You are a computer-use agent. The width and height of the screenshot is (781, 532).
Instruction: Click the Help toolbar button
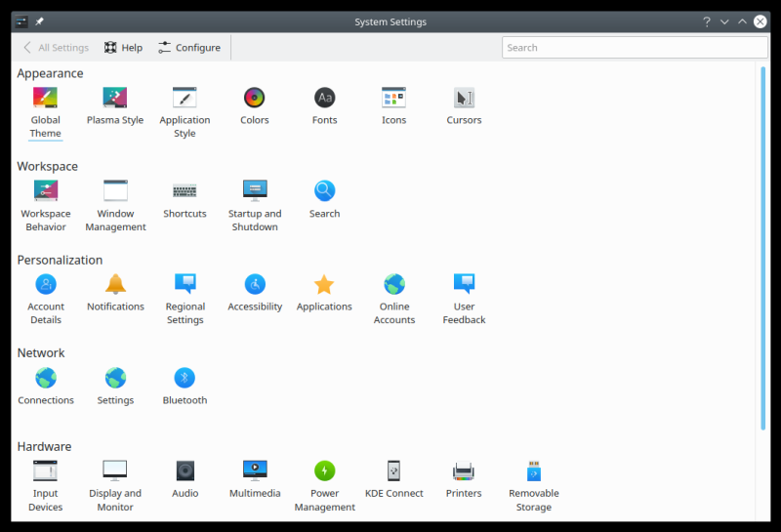coord(123,47)
